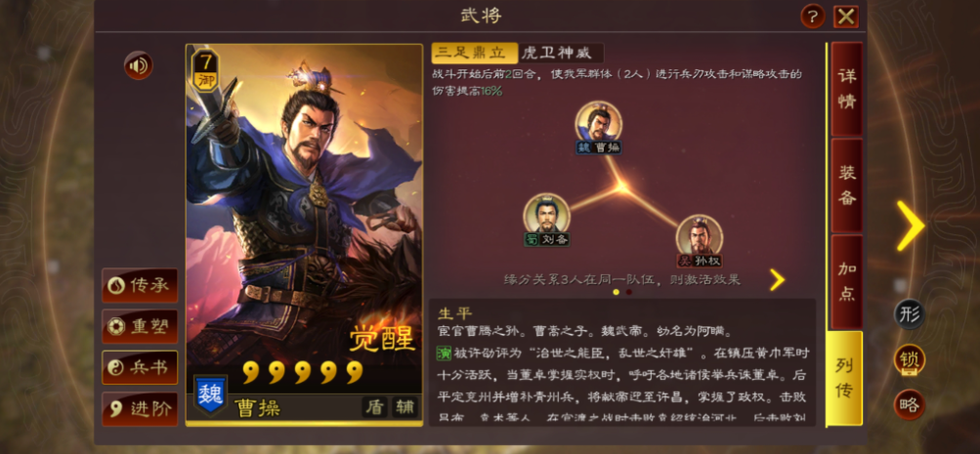980x454 pixels.
Task: Open the 装备 equipment side tab
Action: (x=847, y=186)
